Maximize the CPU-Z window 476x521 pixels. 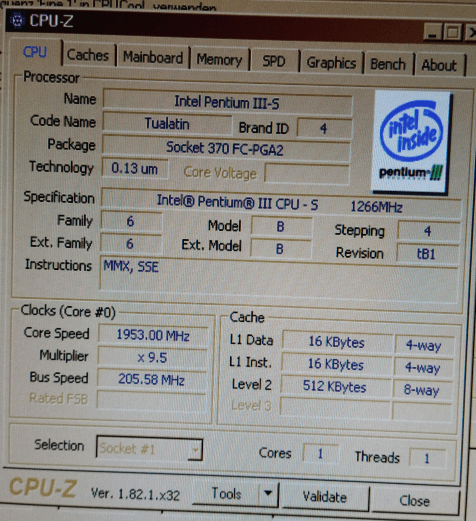(x=452, y=33)
